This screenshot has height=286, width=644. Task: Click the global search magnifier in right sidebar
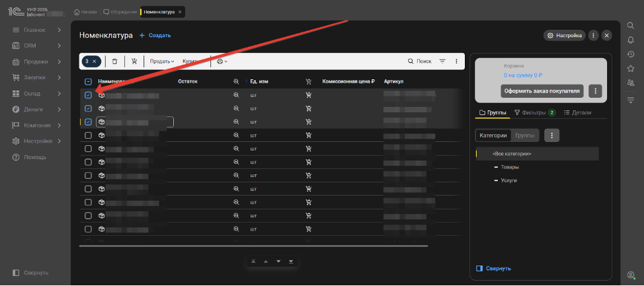[x=630, y=25]
